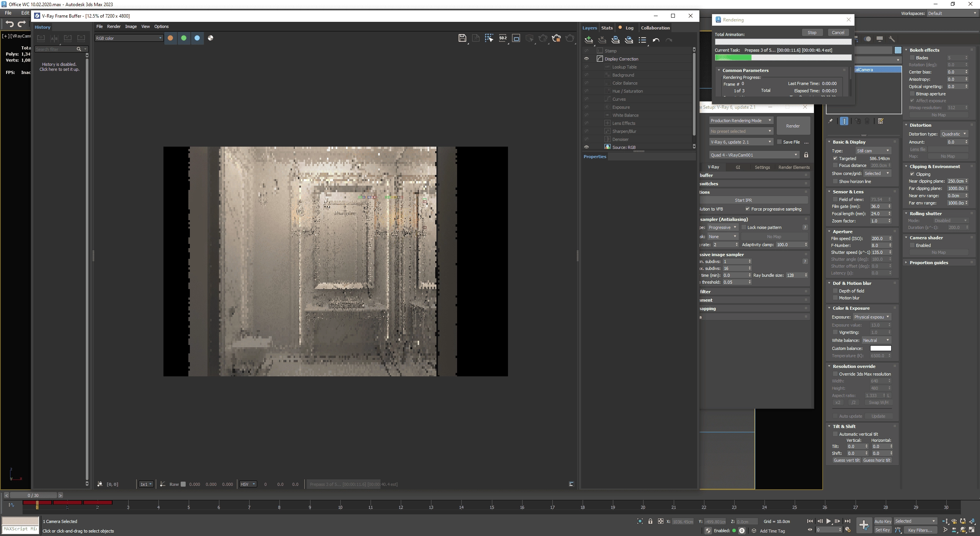Click the undo arrow in Layers panel

(x=656, y=40)
